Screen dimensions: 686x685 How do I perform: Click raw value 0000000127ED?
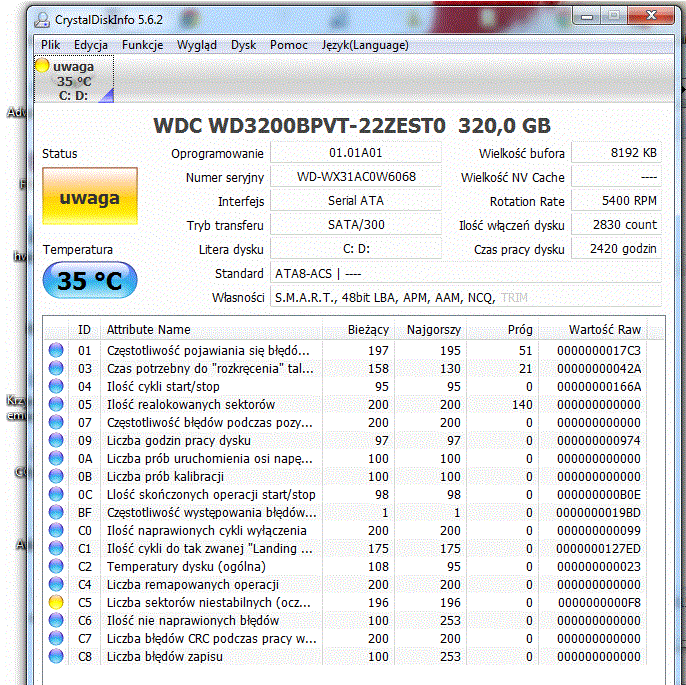pyautogui.click(x=598, y=548)
